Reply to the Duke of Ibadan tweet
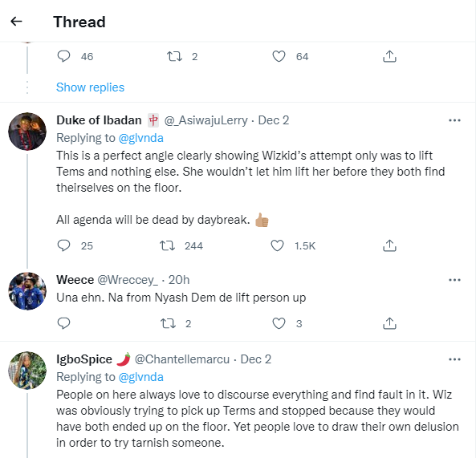This screenshot has width=476, height=458. 63,245
